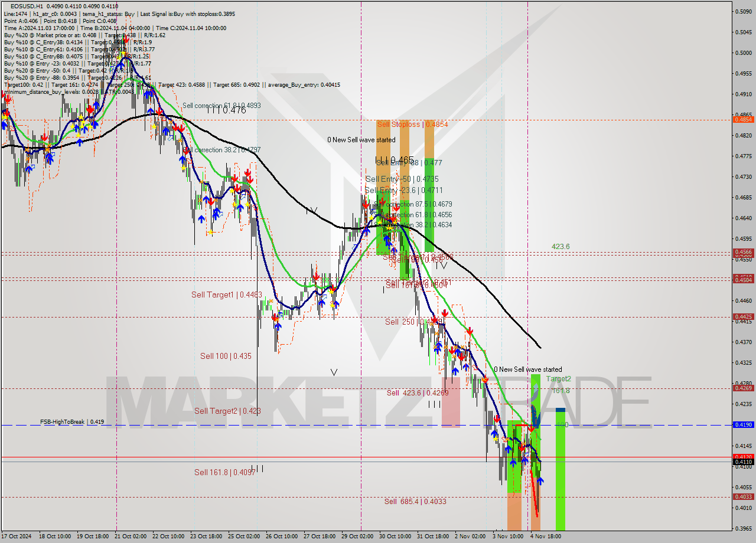The height and width of the screenshot is (543, 756).
Task: Click the 'Sell correction 38.2 | 0.4797' label
Action: click(221, 150)
